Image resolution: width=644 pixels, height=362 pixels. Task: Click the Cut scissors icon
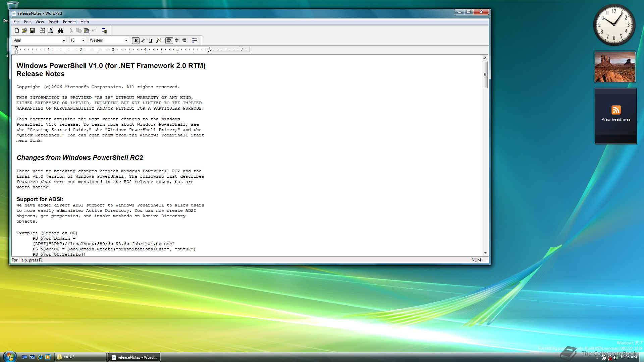point(71,31)
